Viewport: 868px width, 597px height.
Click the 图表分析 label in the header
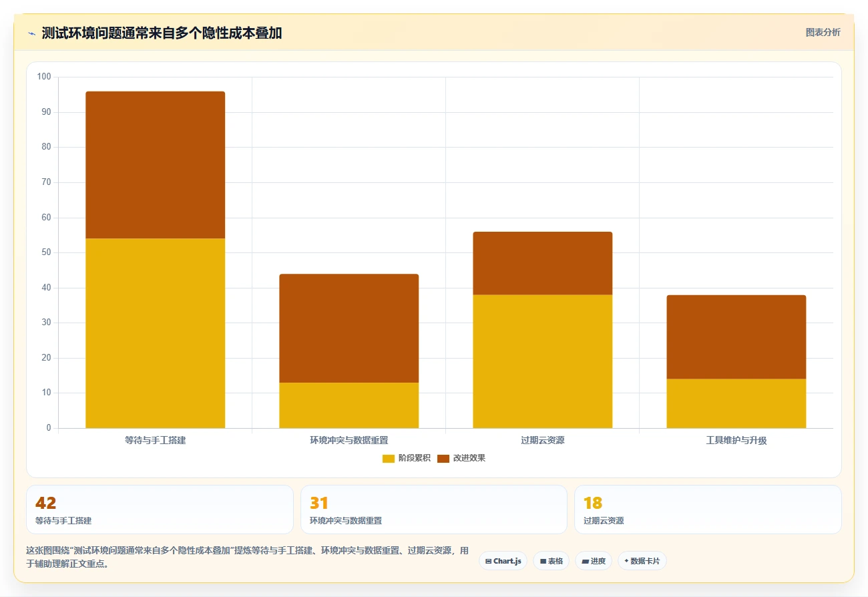click(x=823, y=32)
